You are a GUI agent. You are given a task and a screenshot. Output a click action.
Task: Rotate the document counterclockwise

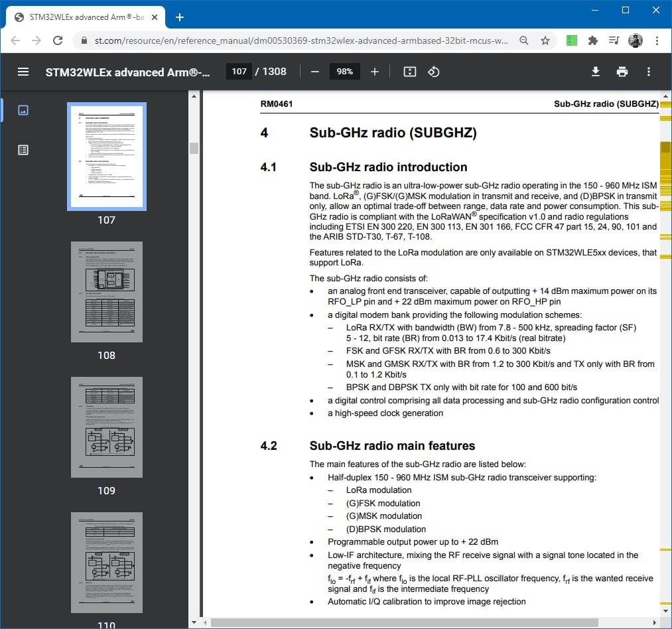coord(433,72)
